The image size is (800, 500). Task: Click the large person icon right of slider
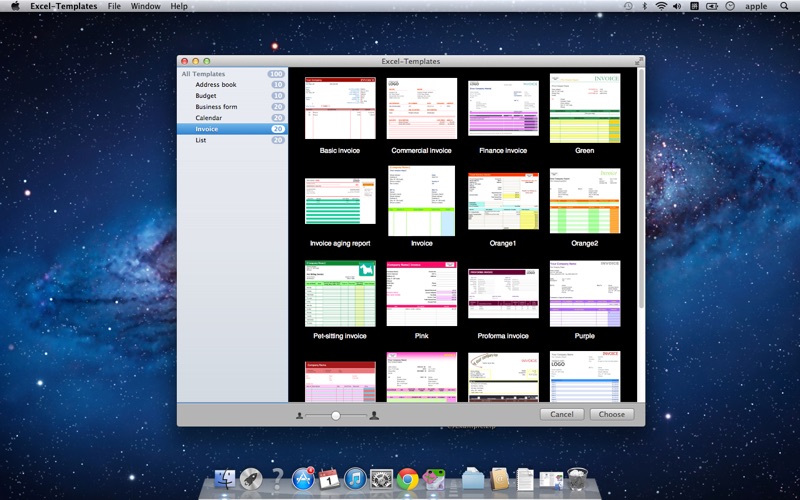374,415
